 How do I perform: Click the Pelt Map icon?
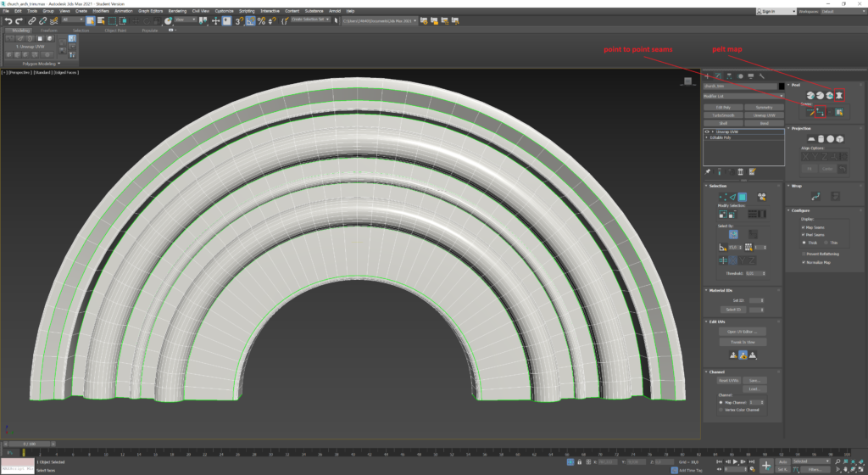pyautogui.click(x=839, y=95)
